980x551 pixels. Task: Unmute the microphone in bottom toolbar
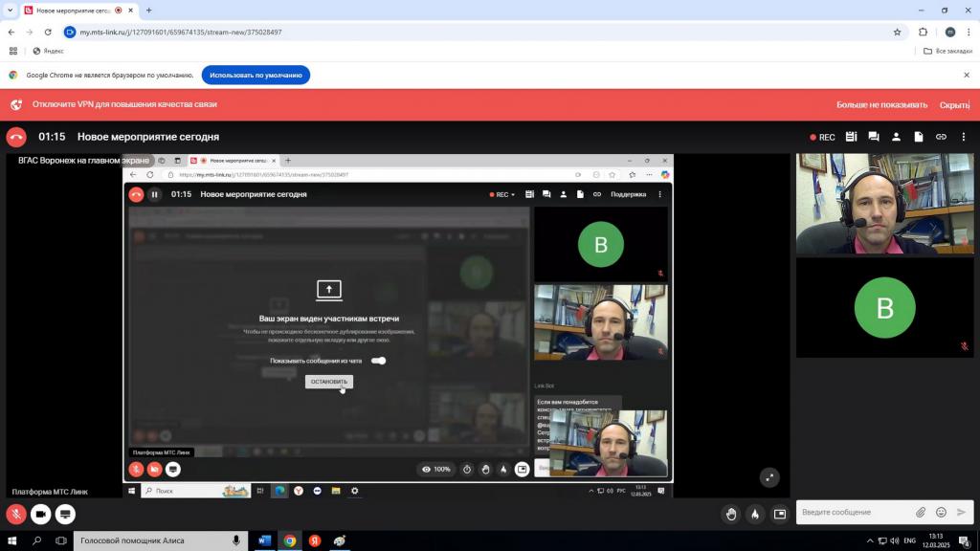pos(16,514)
